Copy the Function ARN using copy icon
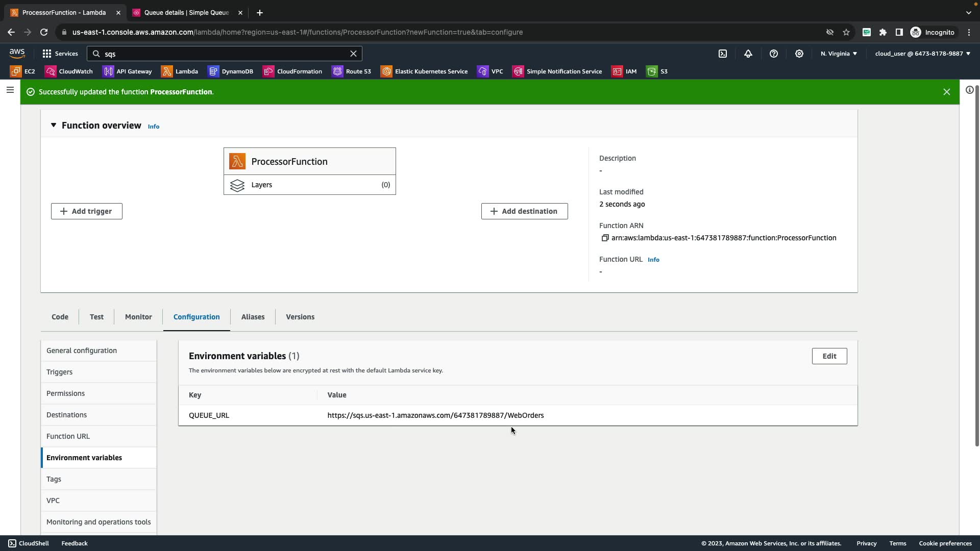The height and width of the screenshot is (551, 980). pos(605,238)
